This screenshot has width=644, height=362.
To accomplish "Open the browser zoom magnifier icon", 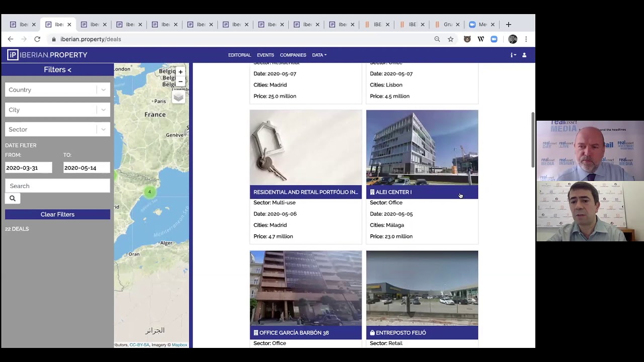I will pos(437,39).
